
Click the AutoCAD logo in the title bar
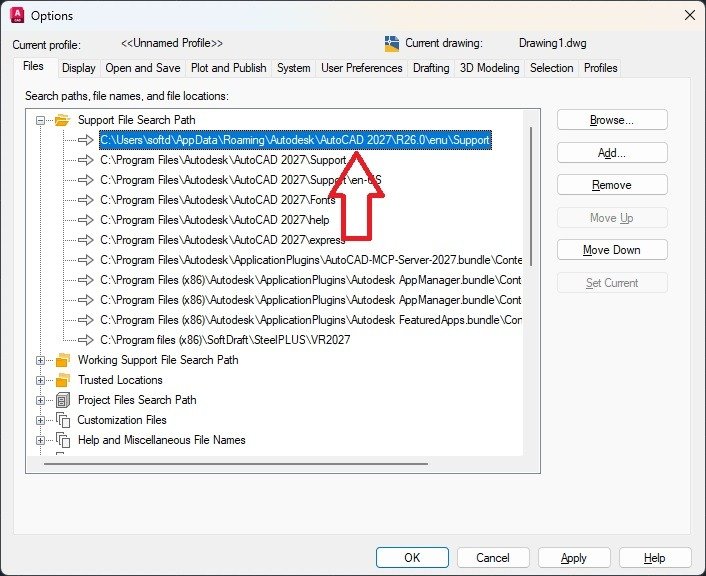17,15
